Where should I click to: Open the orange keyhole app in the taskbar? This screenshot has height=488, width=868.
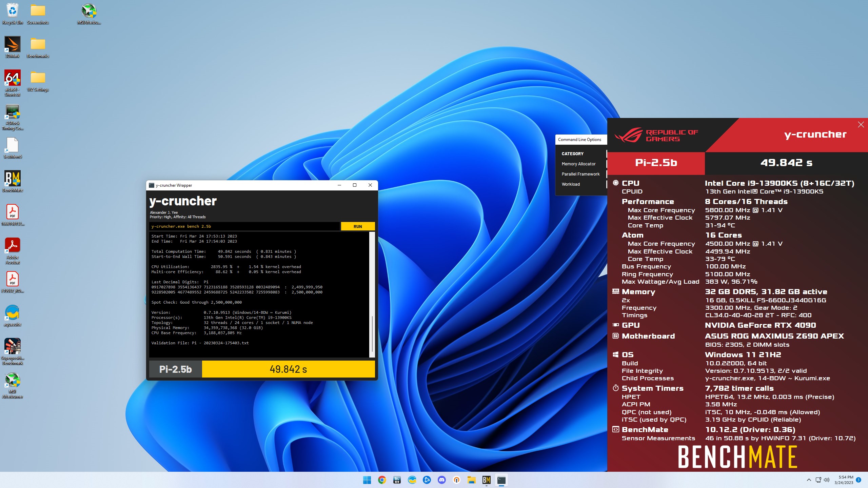[456, 480]
